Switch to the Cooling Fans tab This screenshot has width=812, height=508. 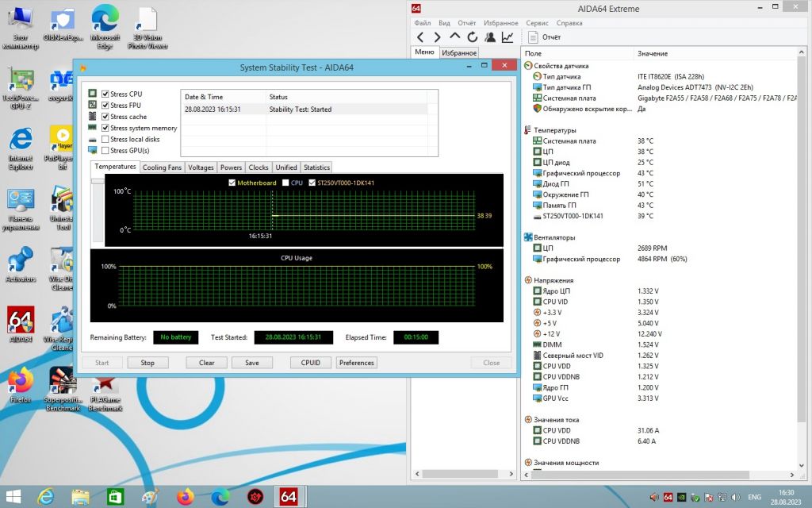pyautogui.click(x=162, y=167)
